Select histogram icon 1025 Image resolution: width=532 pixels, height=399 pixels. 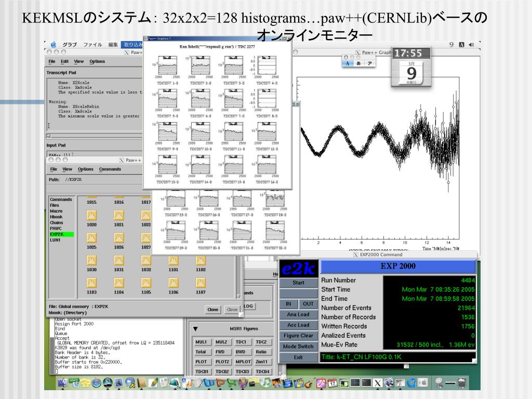91,238
